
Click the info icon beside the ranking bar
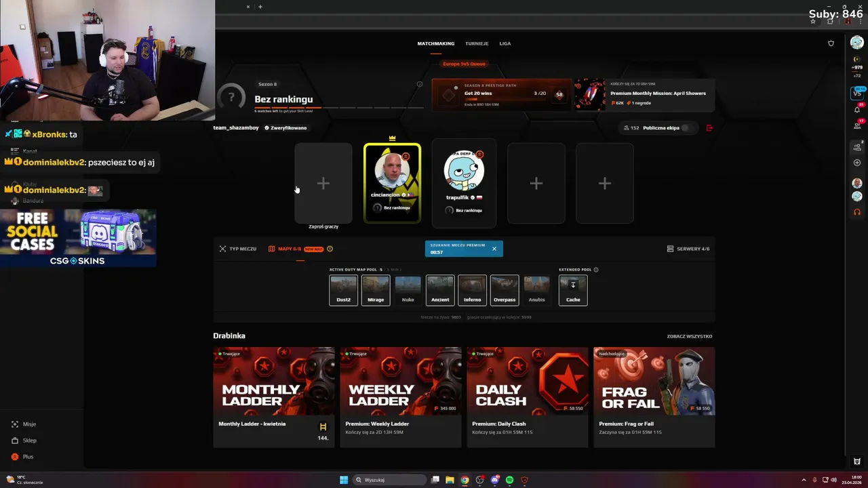[420, 84]
